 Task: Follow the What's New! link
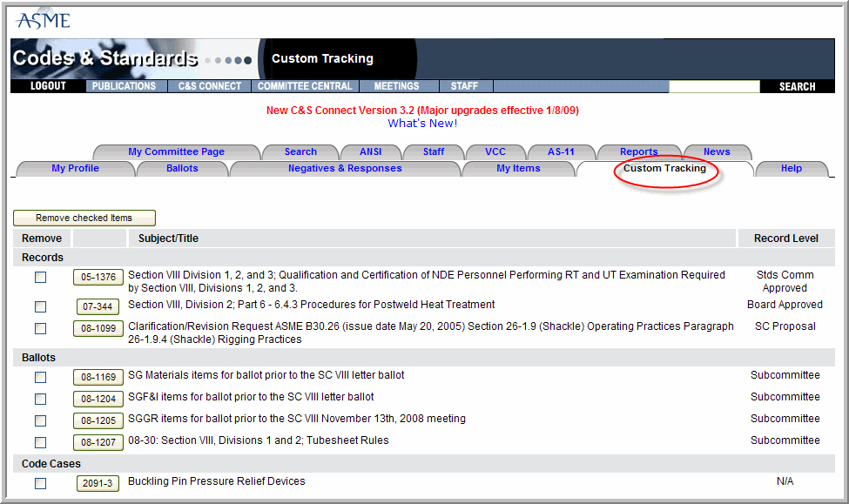tap(422, 124)
